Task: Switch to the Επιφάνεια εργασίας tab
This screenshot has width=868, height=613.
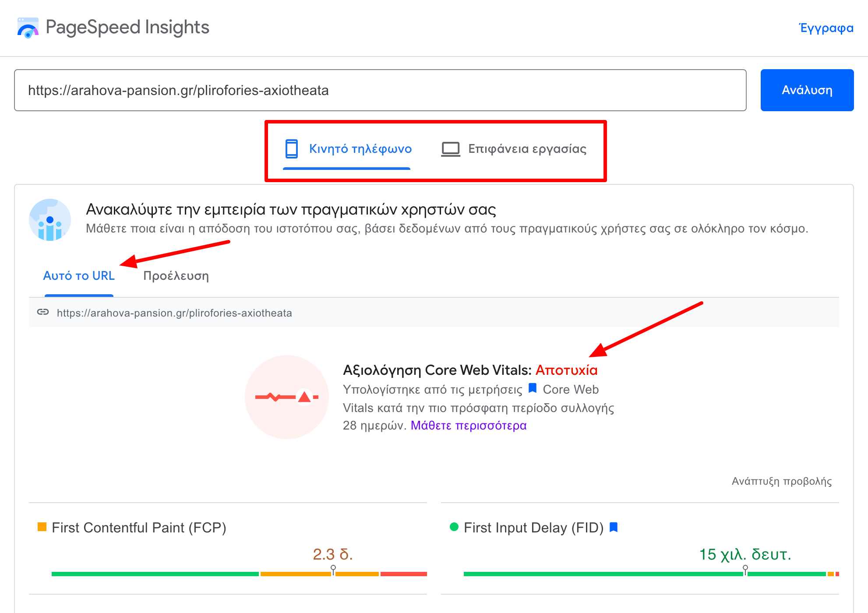Action: coord(527,149)
